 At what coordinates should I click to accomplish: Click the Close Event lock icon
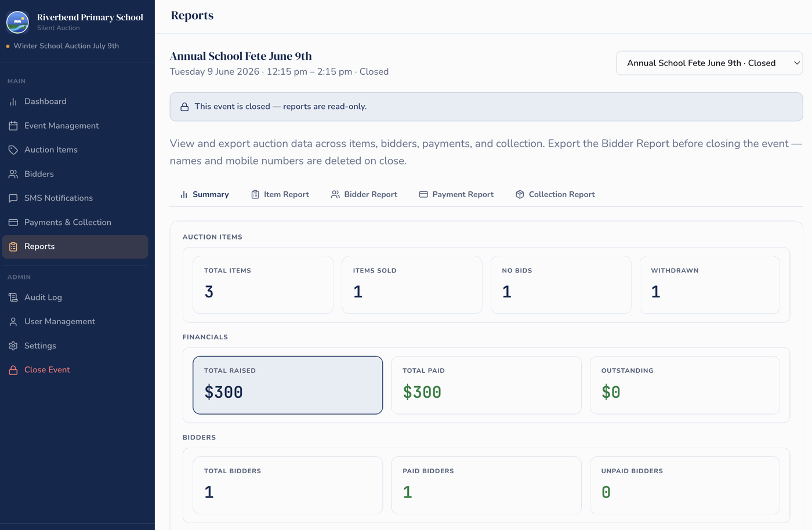click(x=13, y=370)
